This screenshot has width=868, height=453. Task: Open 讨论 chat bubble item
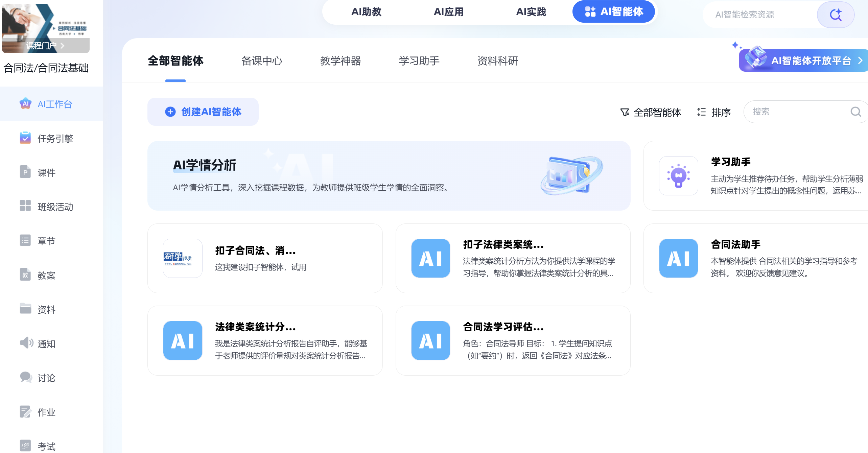pyautogui.click(x=46, y=378)
